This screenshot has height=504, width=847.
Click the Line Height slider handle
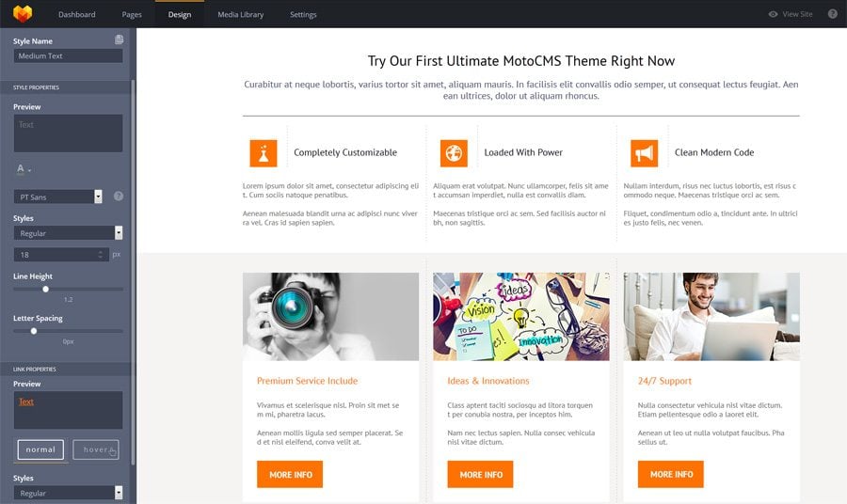click(x=46, y=290)
